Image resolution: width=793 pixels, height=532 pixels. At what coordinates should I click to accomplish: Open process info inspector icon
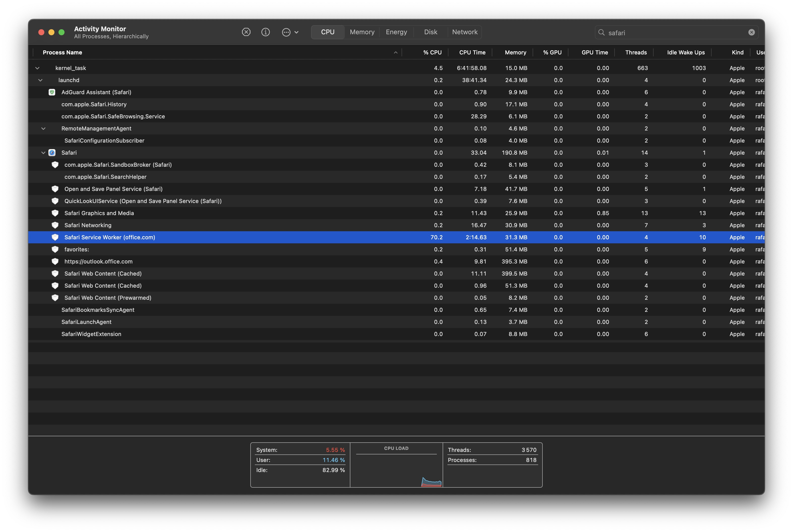[265, 32]
